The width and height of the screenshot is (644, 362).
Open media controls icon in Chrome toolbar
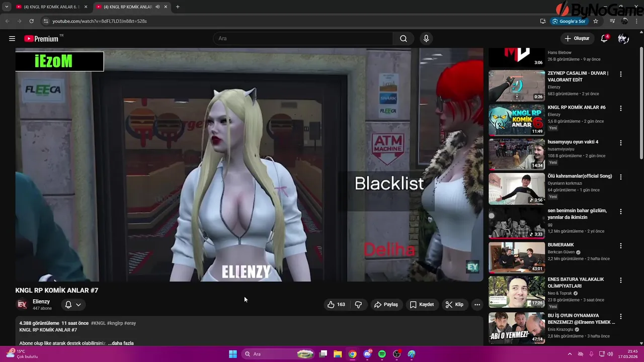[x=612, y=21]
